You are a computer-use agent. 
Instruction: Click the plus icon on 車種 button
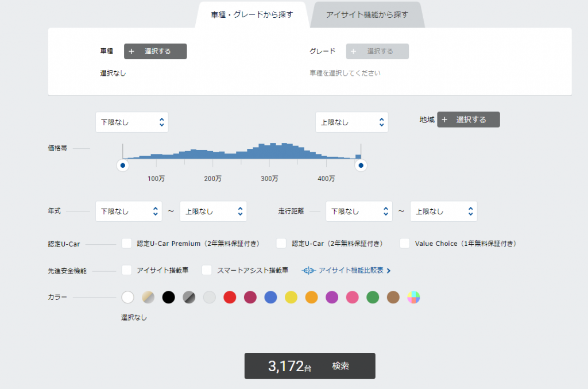(x=131, y=51)
